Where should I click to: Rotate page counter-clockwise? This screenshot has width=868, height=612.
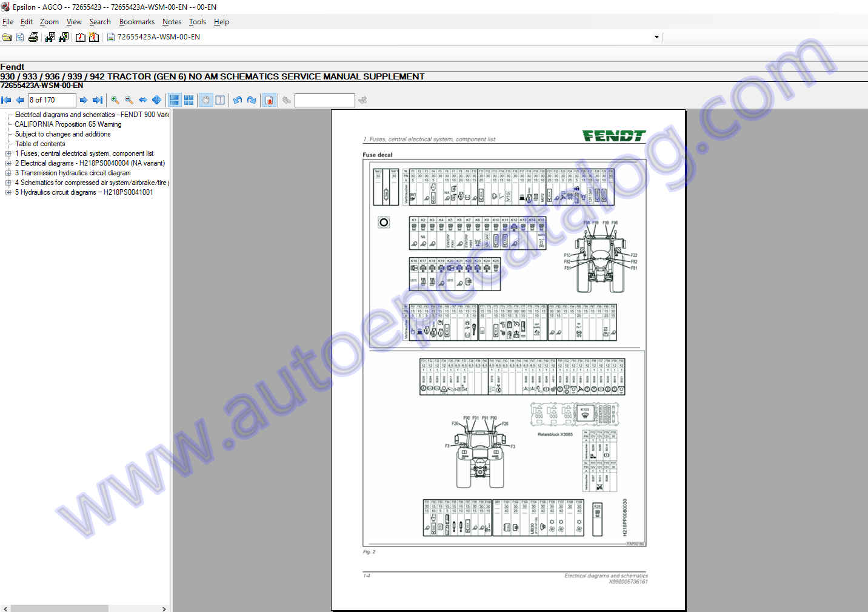238,100
